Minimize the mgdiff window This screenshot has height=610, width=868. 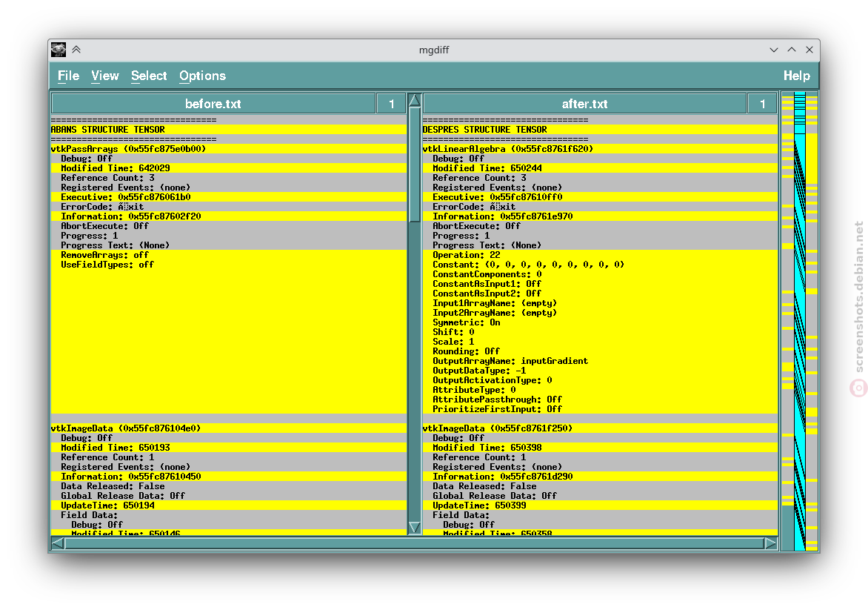(x=774, y=50)
